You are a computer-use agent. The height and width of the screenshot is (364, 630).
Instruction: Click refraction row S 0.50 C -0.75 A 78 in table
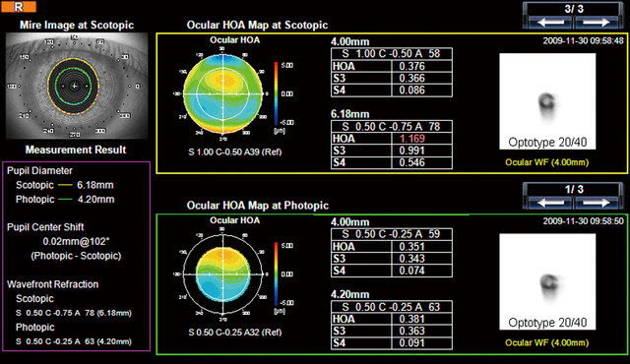point(392,127)
